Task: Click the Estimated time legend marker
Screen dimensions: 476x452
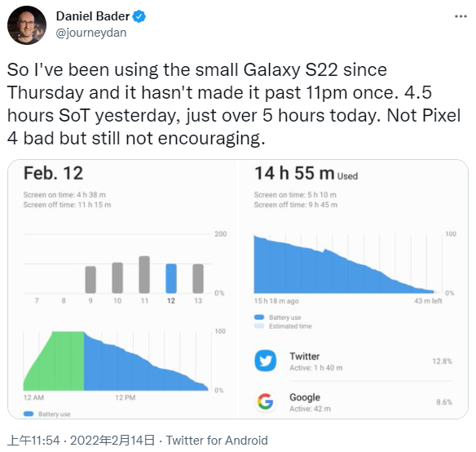Action: (259, 326)
